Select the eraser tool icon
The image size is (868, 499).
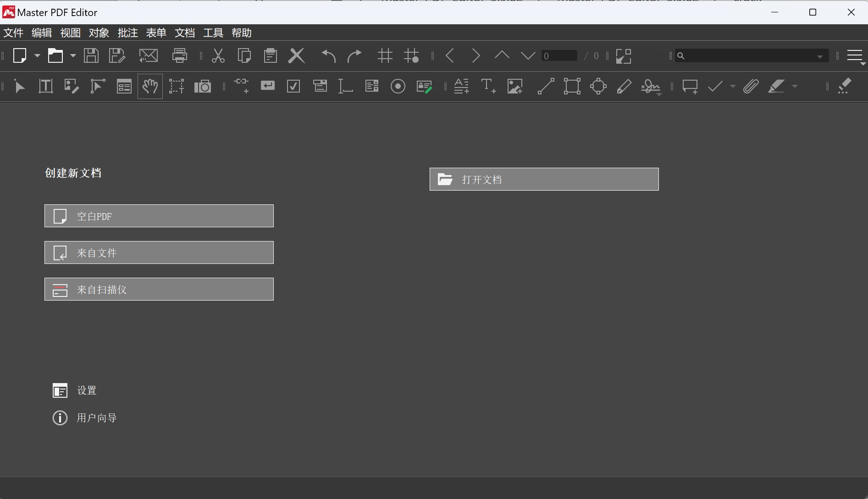click(845, 86)
